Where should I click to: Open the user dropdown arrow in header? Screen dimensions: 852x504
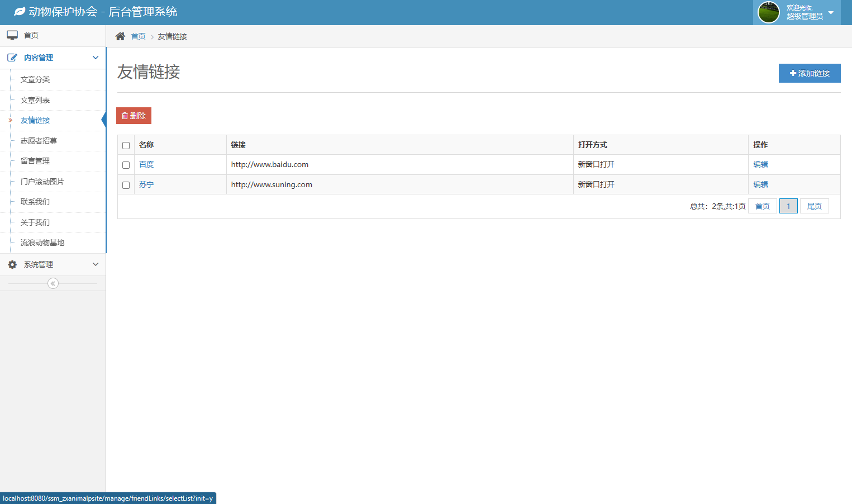[x=831, y=12]
